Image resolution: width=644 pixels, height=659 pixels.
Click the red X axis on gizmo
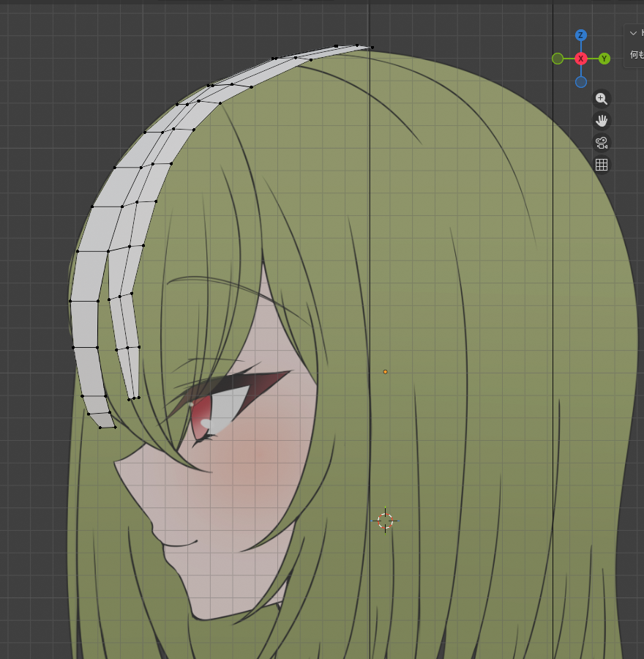point(581,59)
